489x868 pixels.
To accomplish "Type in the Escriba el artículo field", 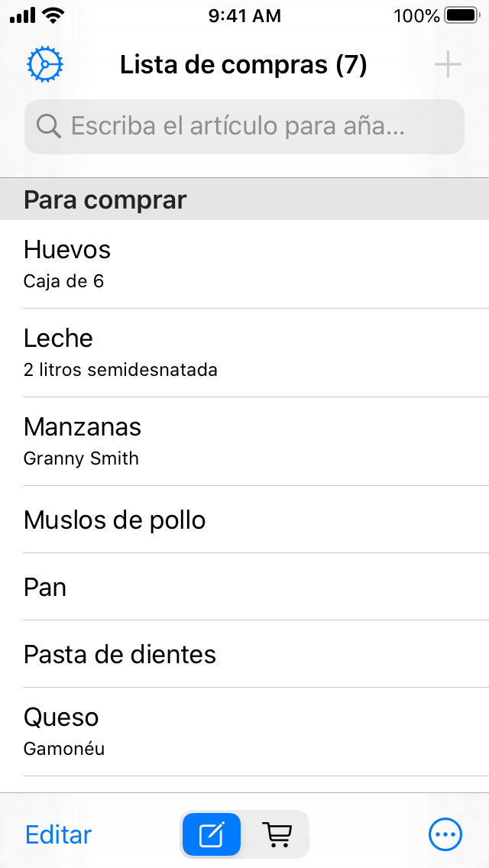I will (252, 126).
